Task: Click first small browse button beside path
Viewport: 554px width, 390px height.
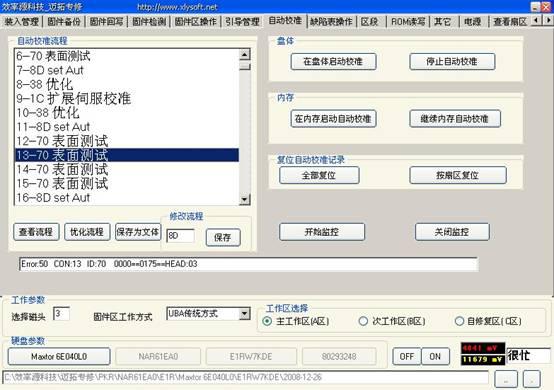Action: 506,379
